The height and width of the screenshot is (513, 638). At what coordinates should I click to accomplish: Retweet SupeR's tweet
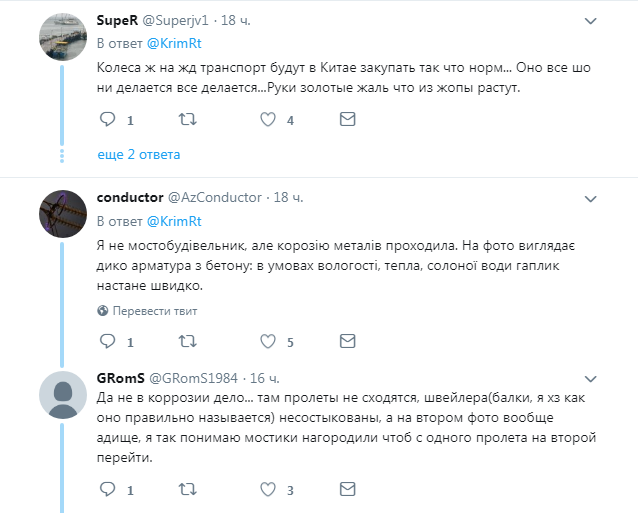point(186,120)
